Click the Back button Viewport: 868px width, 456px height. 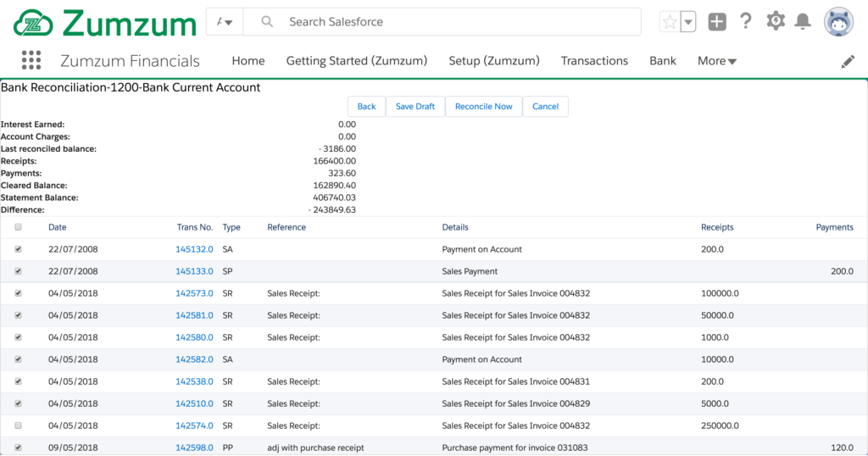click(366, 106)
